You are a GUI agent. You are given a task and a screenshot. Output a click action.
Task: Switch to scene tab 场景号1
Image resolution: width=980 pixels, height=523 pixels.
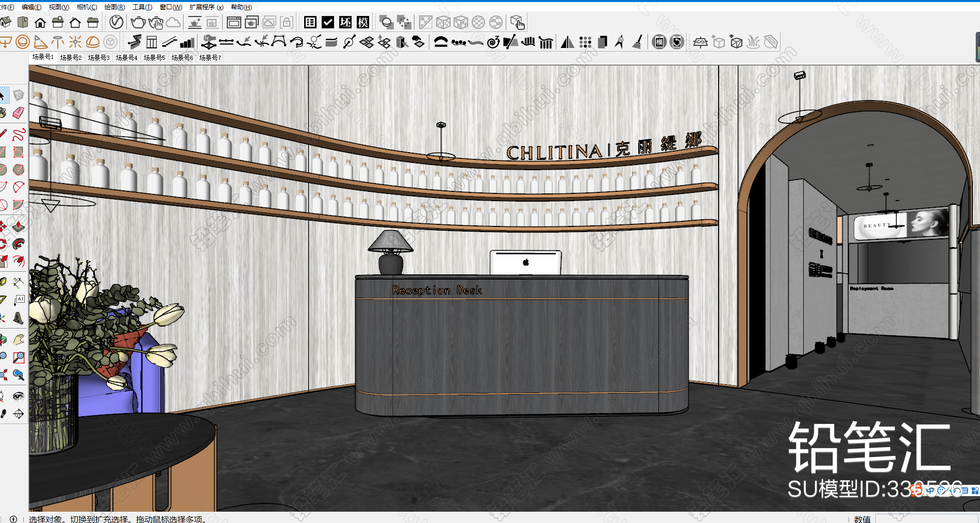(x=43, y=57)
